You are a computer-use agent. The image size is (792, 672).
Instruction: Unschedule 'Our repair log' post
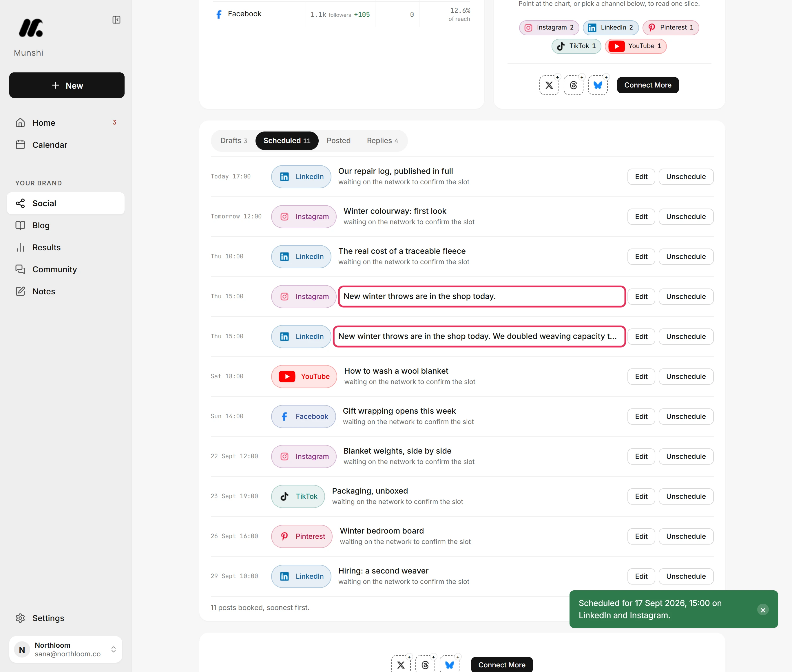[686, 177]
